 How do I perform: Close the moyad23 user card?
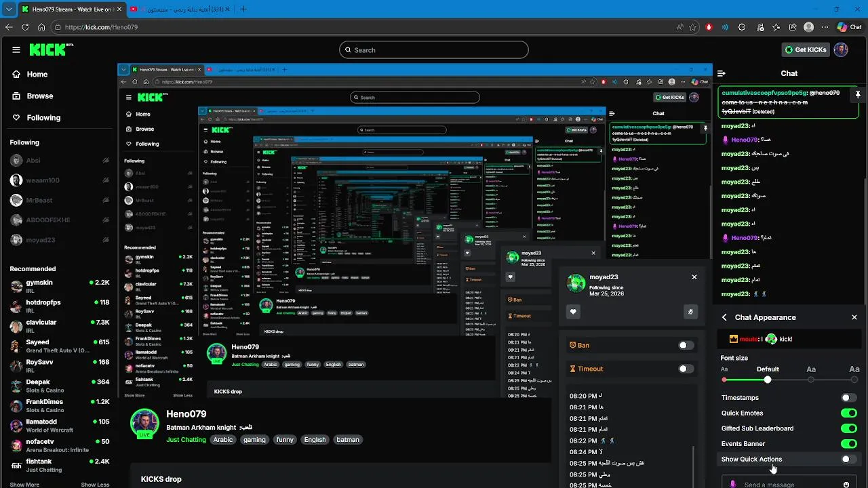[x=694, y=277]
